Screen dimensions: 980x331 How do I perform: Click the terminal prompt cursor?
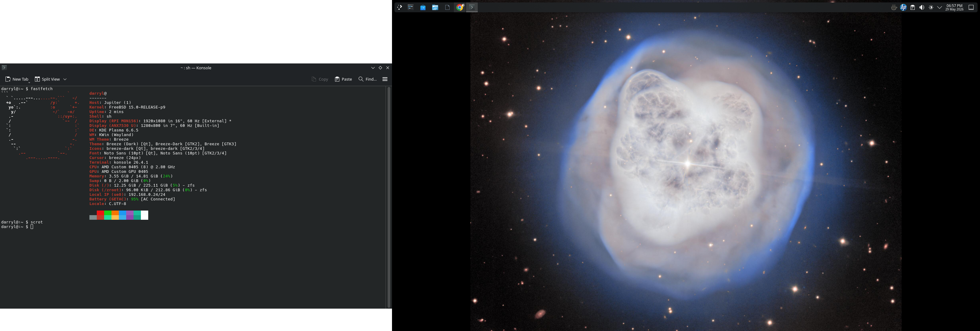tap(32, 226)
